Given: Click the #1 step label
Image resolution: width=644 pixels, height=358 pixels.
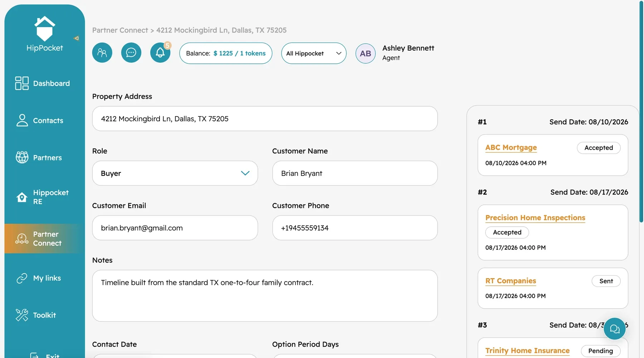Looking at the screenshot, I should 482,122.
